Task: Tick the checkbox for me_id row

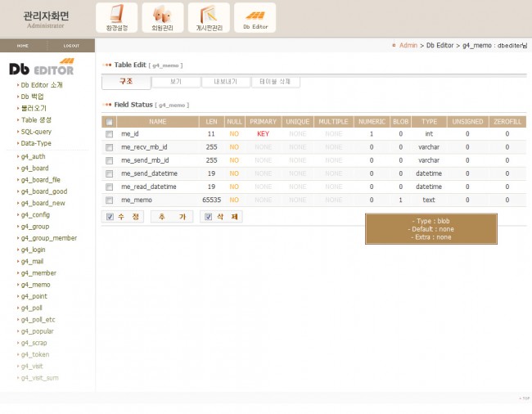Action: [109, 133]
